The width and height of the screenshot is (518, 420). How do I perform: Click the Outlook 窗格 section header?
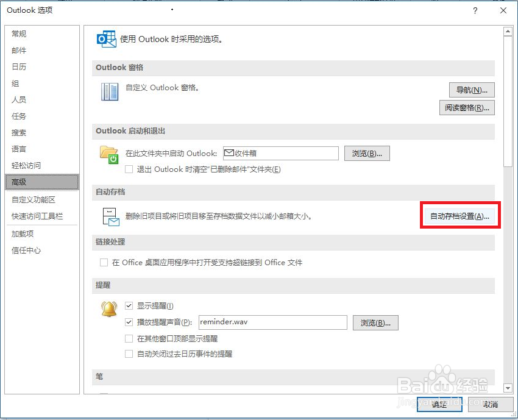tap(293, 68)
